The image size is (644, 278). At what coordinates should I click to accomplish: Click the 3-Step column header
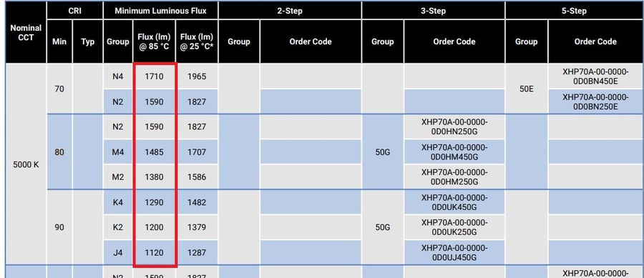[x=434, y=10]
